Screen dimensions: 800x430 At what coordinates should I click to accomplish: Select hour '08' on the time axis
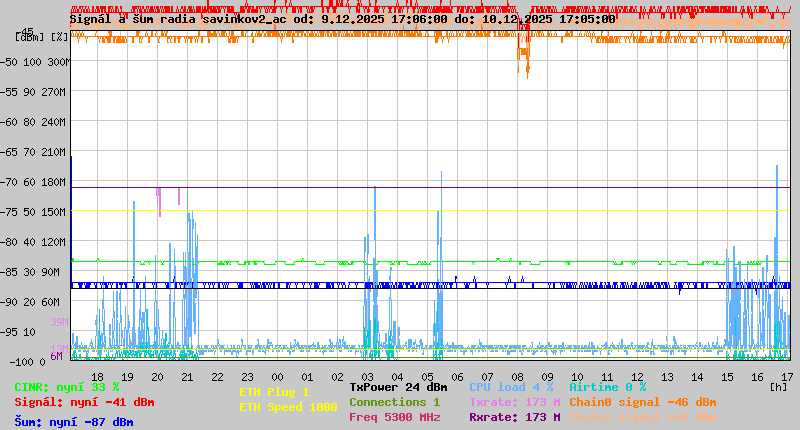click(x=517, y=377)
